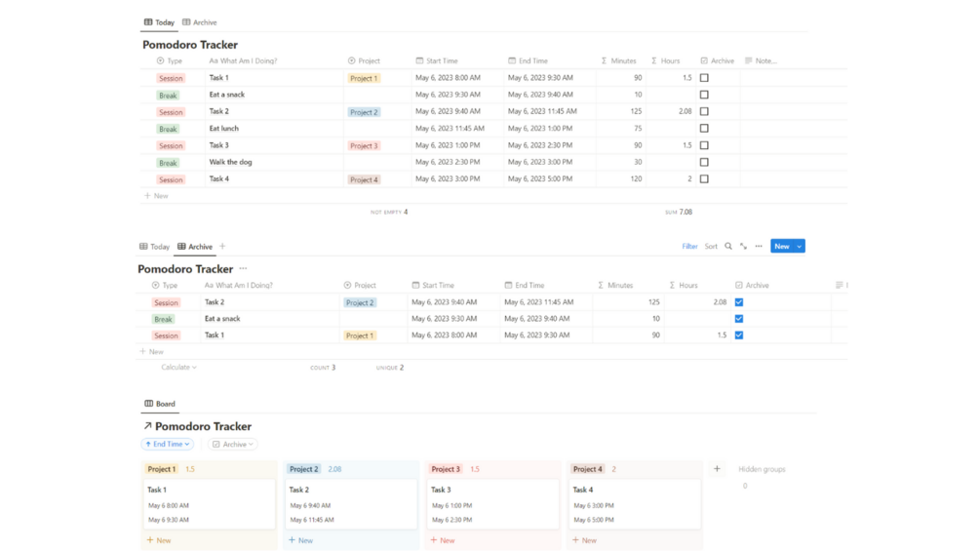
Task: Click the Type column header in top table
Action: click(170, 60)
